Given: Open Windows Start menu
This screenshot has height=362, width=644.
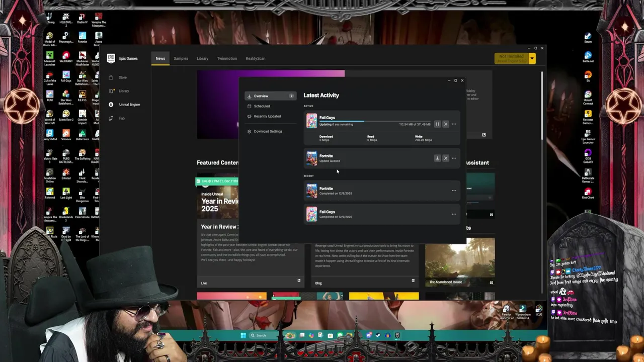Looking at the screenshot, I should click(243, 335).
